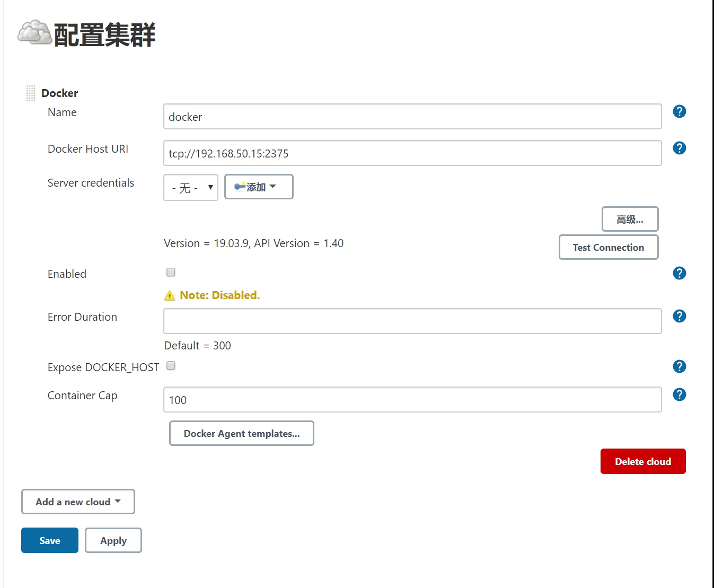
Task: Apply the configuration changes
Action: (x=113, y=540)
